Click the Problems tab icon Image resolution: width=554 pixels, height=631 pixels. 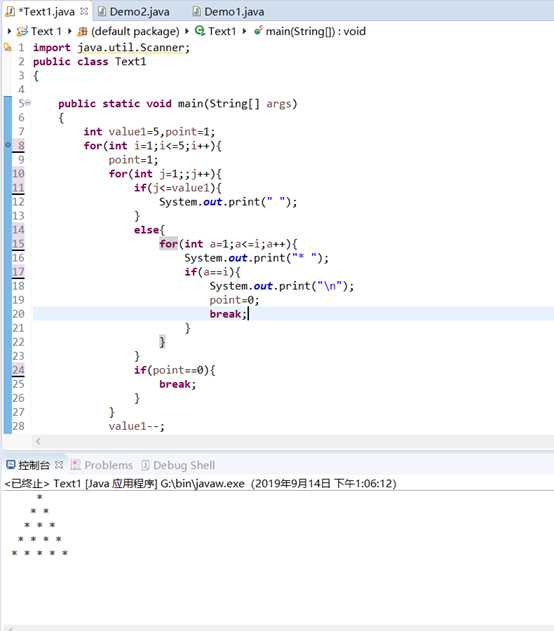click(x=75, y=465)
